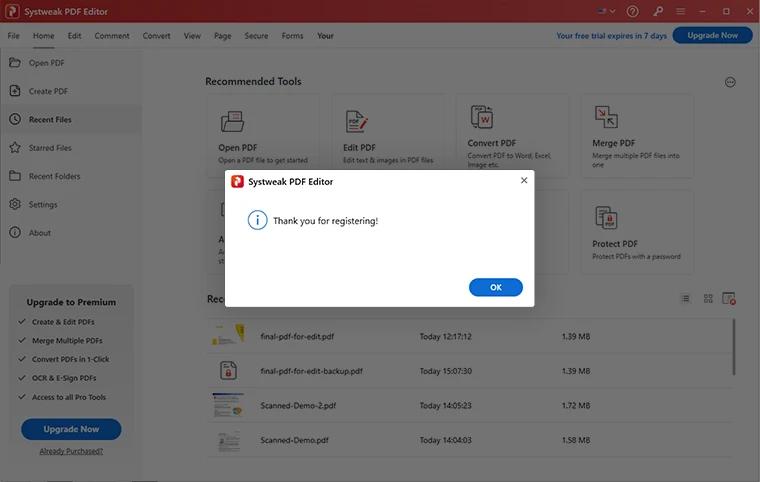
Task: Open the Convert tab
Action: point(156,35)
